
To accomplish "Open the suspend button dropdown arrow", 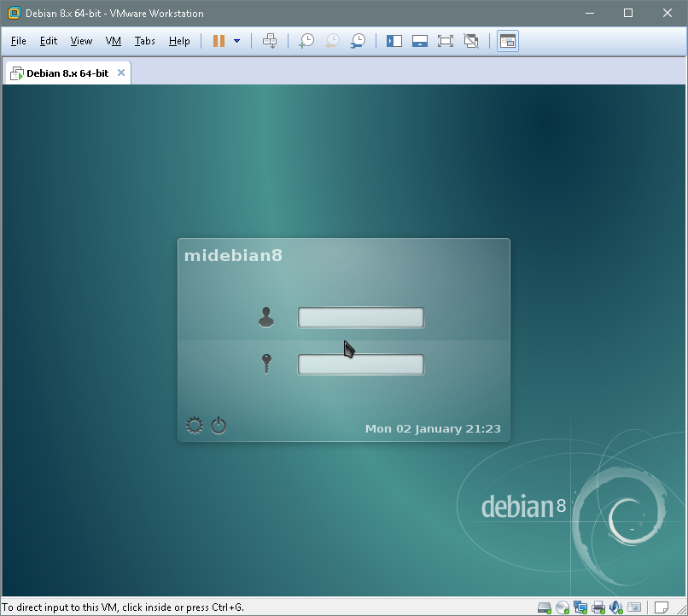I will point(236,40).
